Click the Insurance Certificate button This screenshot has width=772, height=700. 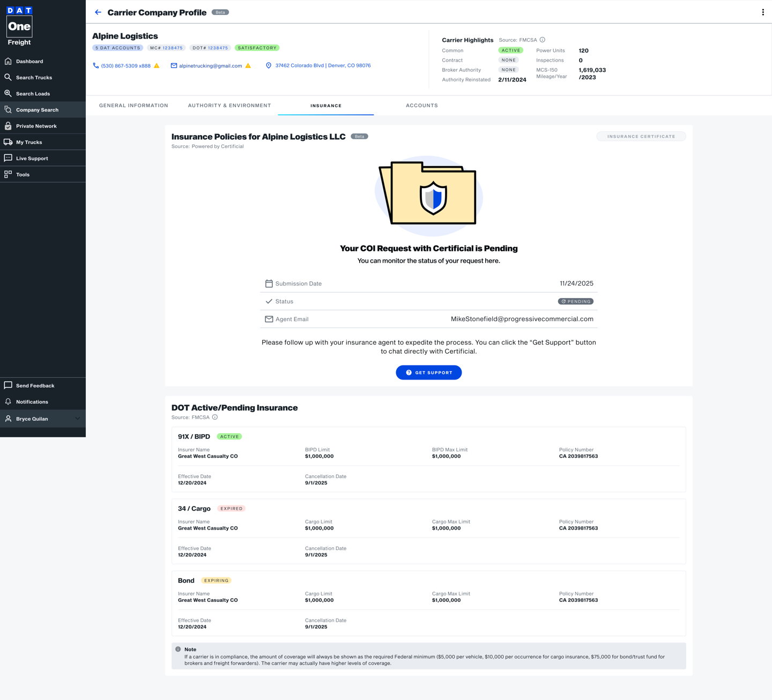point(641,137)
